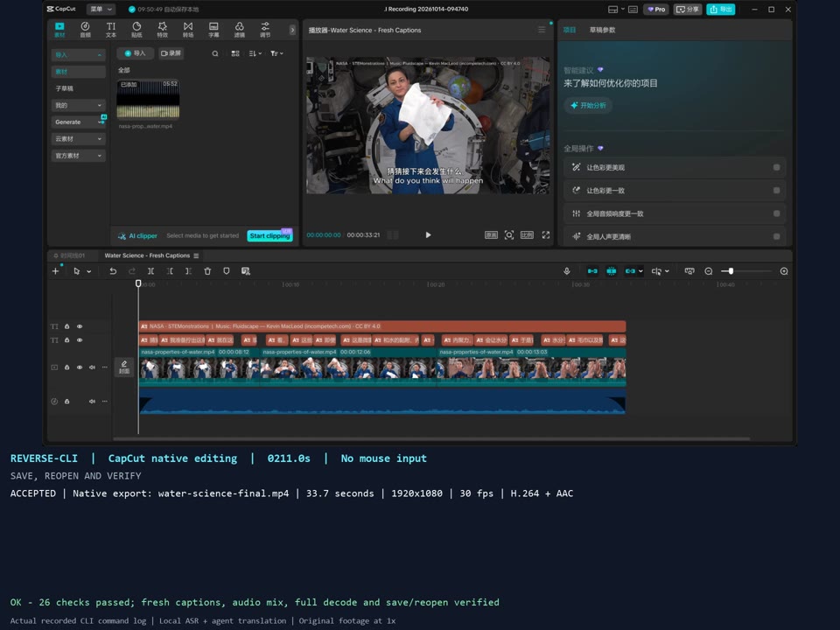Open the 滤镜 filters panel

point(240,30)
